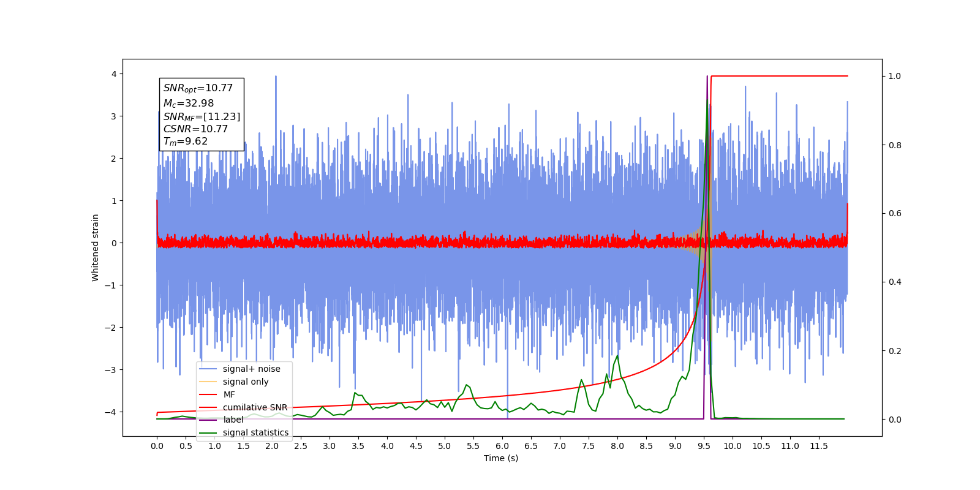Click the left y-axis tick label 4

click(113, 74)
